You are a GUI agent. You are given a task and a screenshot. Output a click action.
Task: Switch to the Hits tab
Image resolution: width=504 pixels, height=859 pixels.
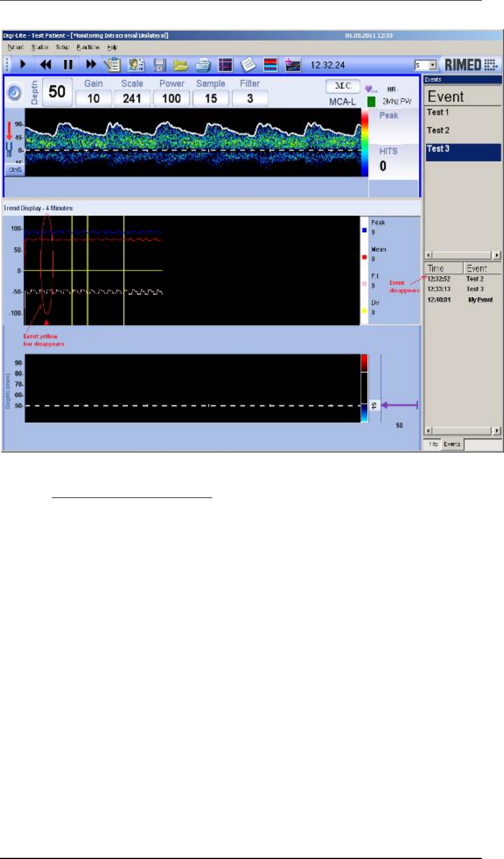pos(433,444)
